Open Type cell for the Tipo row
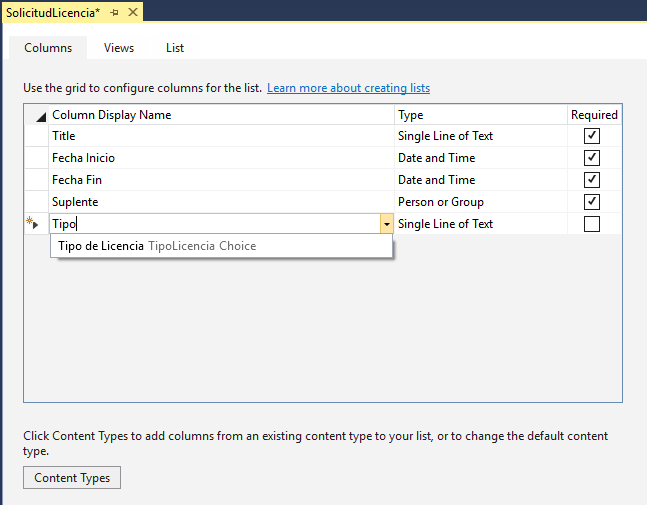The image size is (647, 505). click(x=480, y=224)
